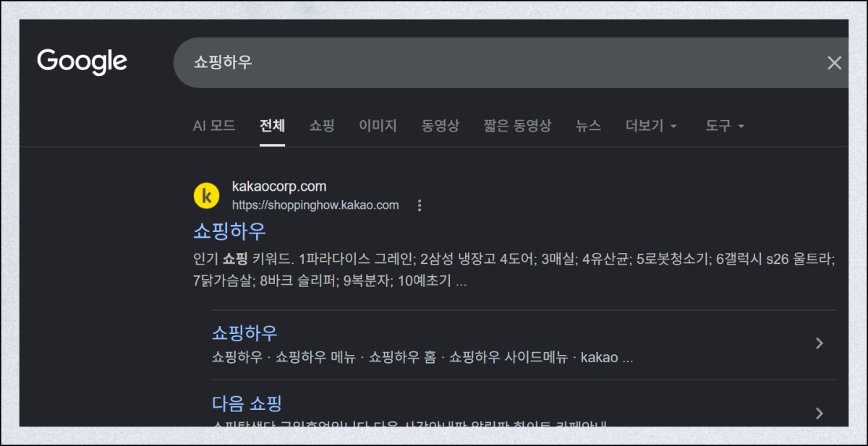Click the Google logo

click(82, 62)
